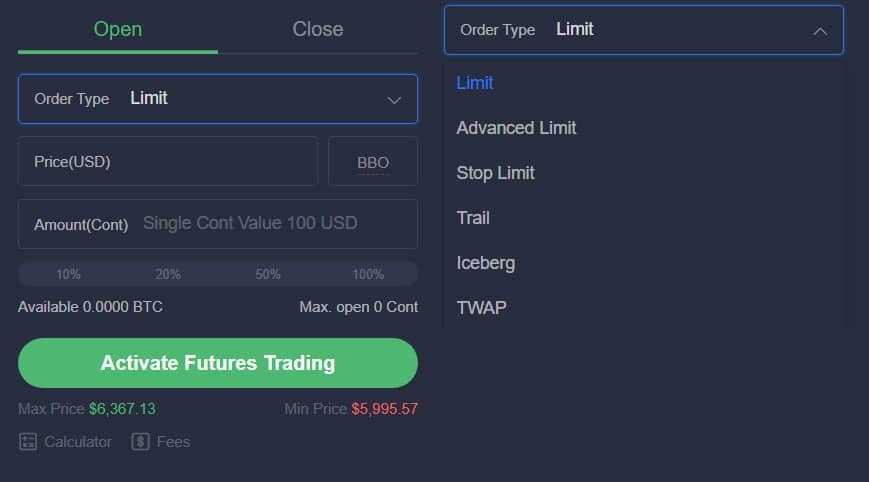
Task: Choose Iceberg order type
Action: 485,263
